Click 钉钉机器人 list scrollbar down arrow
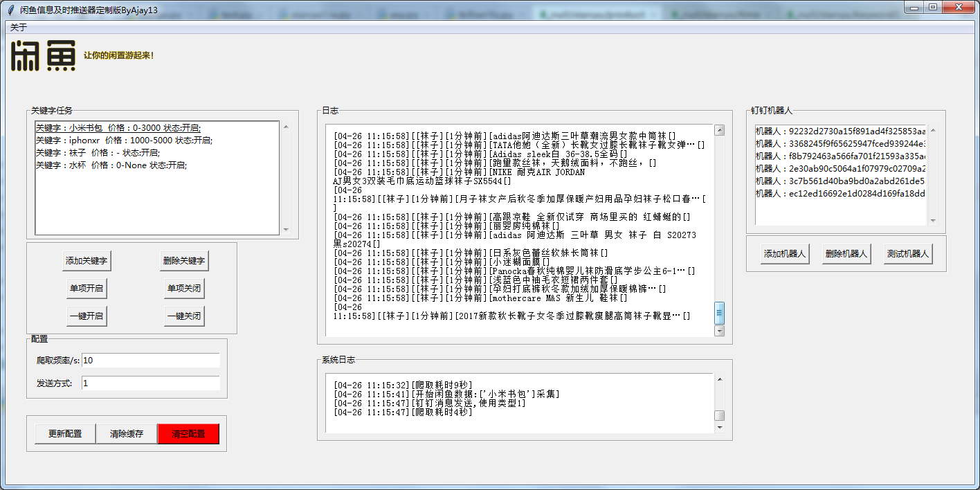 [x=932, y=220]
